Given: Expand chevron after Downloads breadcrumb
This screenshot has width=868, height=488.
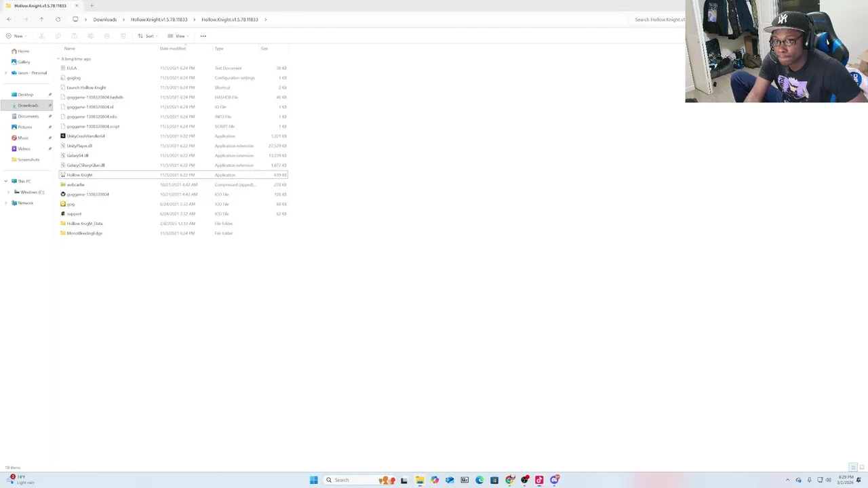Looking at the screenshot, I should point(123,20).
